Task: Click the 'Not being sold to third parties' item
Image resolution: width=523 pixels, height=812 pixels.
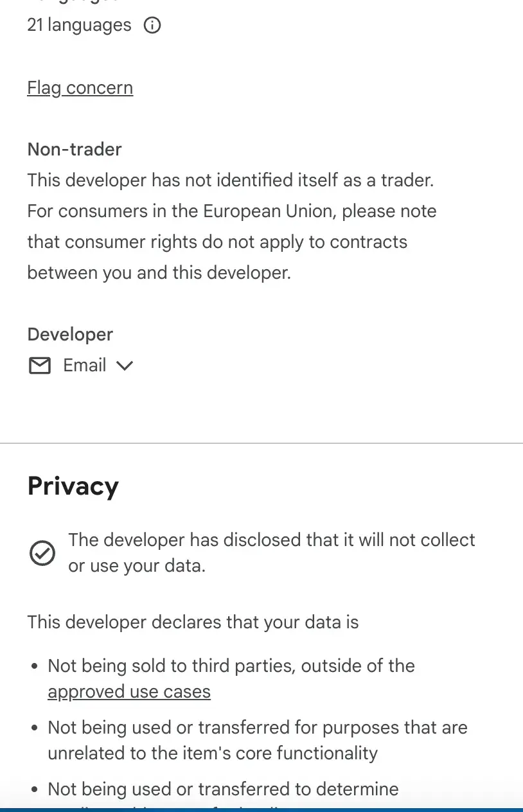Action: pyautogui.click(x=231, y=666)
